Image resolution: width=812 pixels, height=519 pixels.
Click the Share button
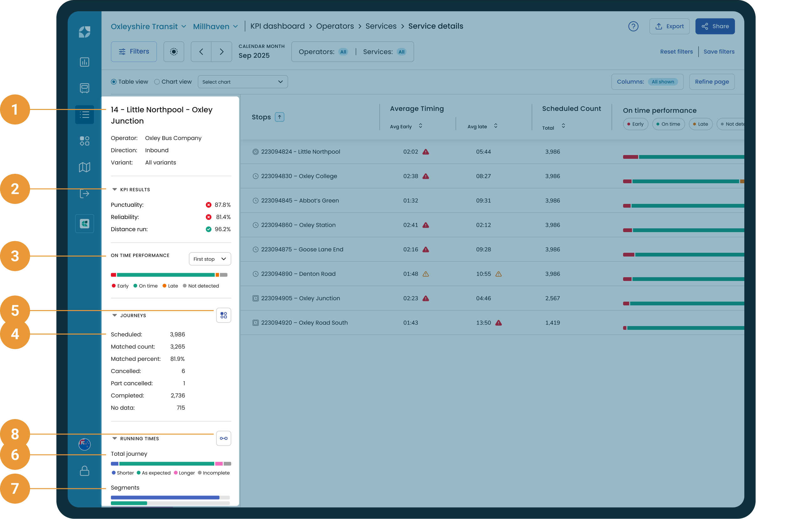(715, 26)
